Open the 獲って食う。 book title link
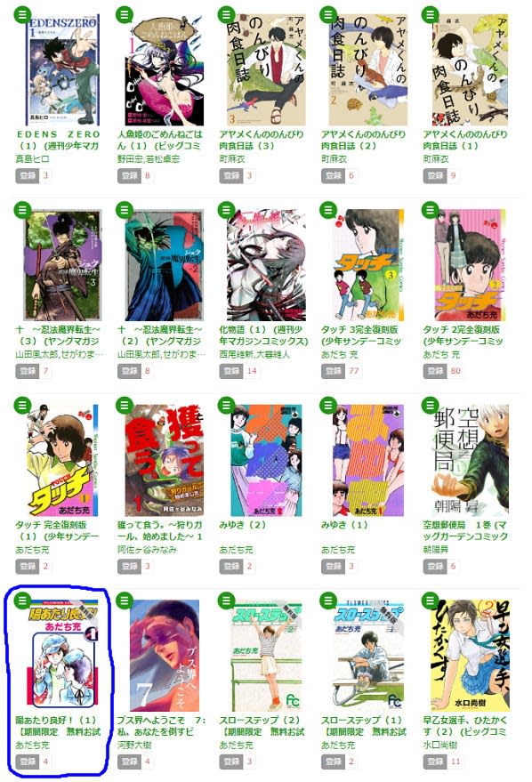The height and width of the screenshot is (782, 532). (160, 530)
